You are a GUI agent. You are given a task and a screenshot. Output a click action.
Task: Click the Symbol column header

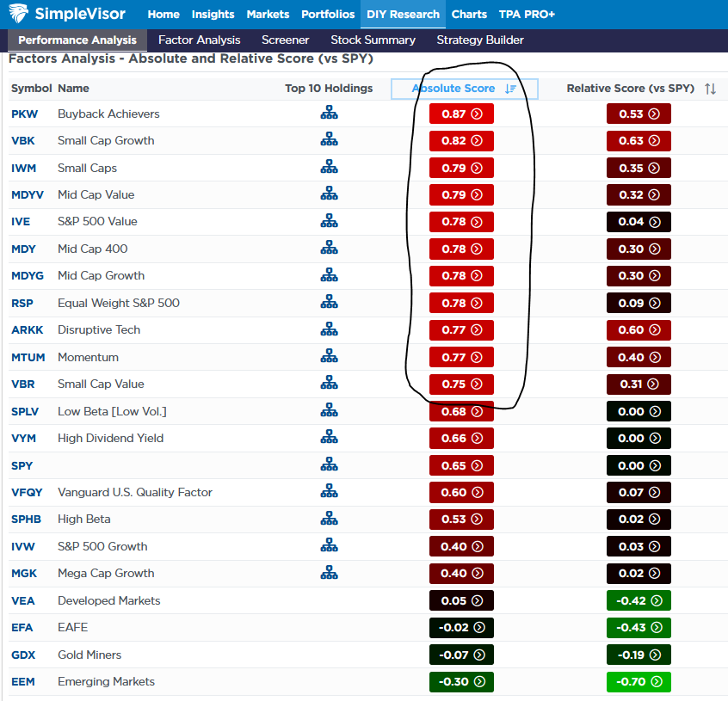click(x=31, y=88)
